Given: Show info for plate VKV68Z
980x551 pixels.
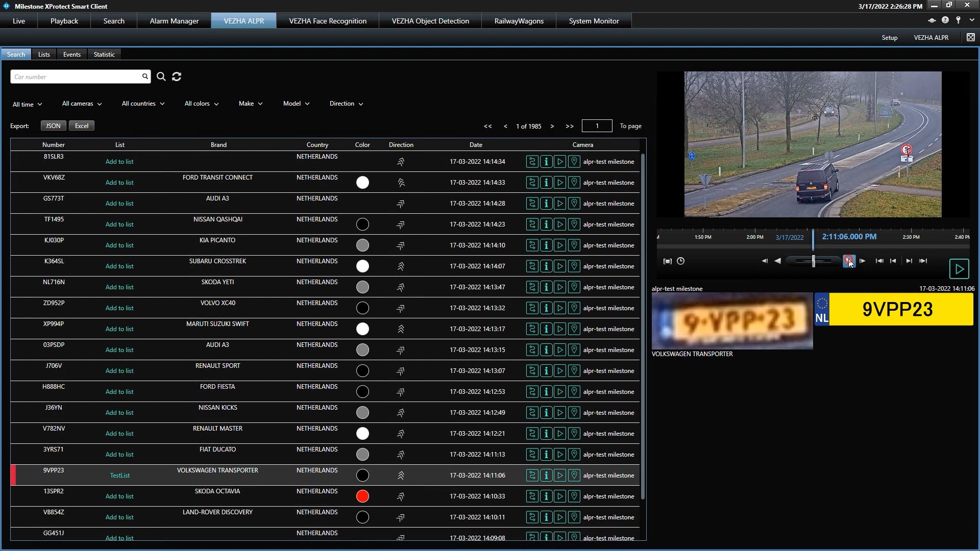Looking at the screenshot, I should pos(546,183).
